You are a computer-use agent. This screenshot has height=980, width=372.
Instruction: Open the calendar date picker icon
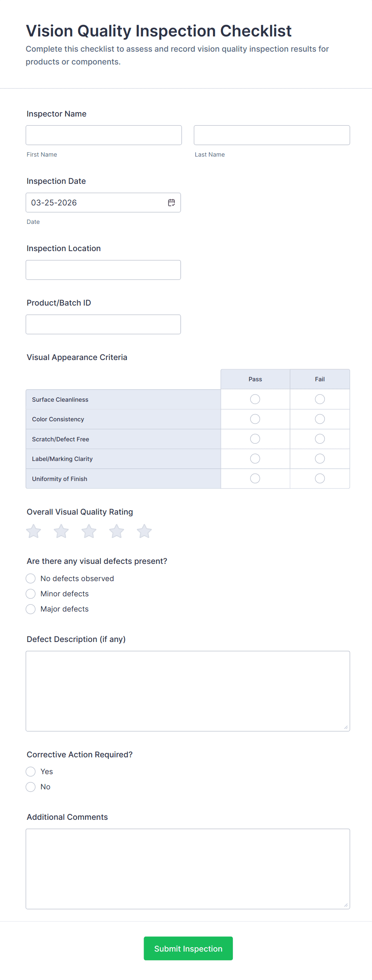point(171,202)
